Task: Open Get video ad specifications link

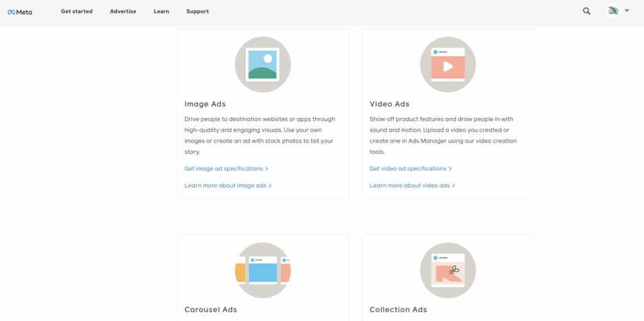Action: click(x=410, y=169)
